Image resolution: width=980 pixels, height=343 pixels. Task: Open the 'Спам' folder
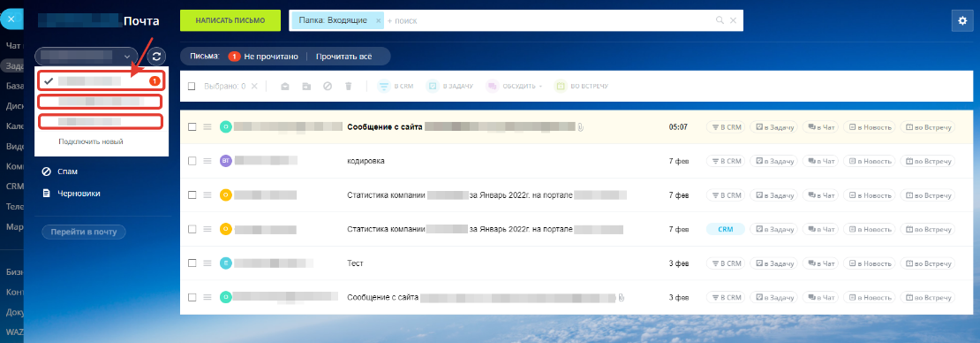(x=60, y=171)
